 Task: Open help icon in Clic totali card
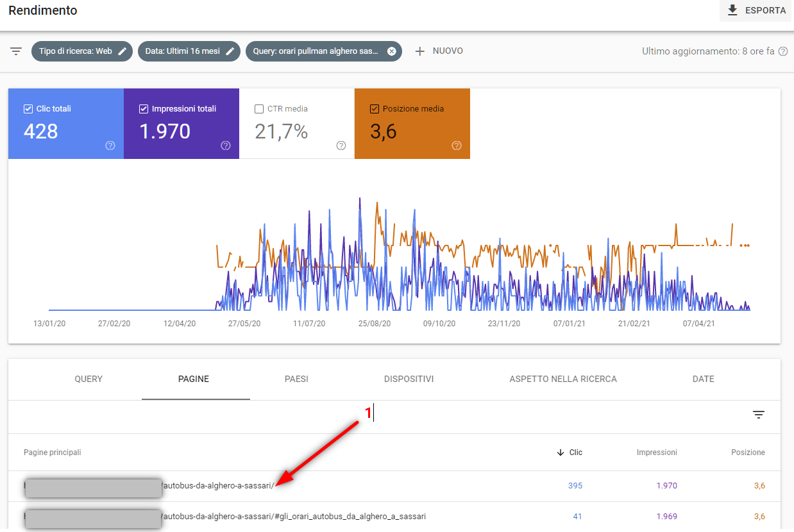(x=110, y=145)
